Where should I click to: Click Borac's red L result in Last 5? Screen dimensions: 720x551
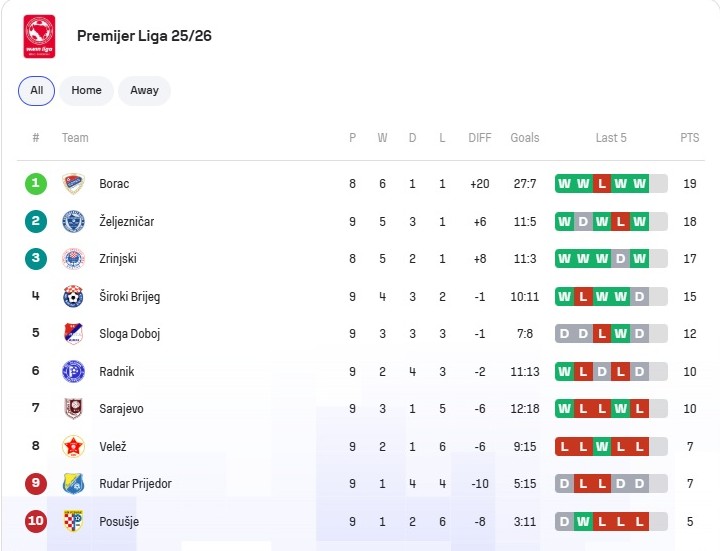601,184
